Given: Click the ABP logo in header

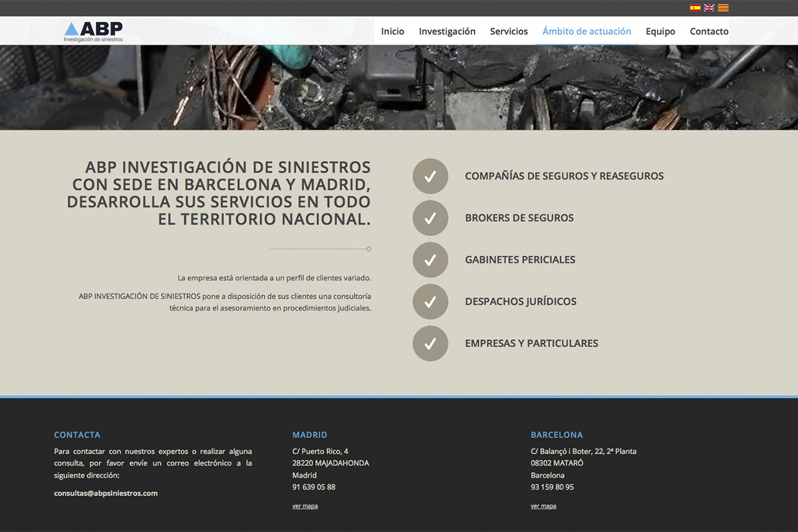Looking at the screenshot, I should coord(93,31).
